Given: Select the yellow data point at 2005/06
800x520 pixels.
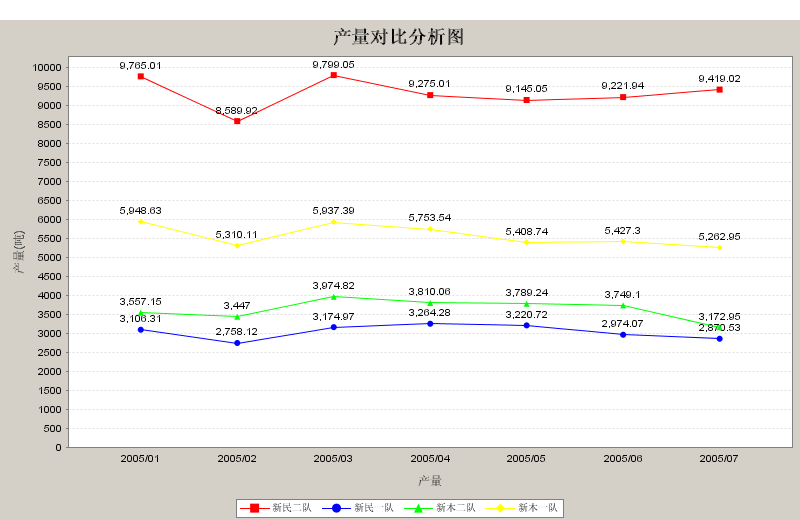Looking at the screenshot, I should (x=623, y=241).
